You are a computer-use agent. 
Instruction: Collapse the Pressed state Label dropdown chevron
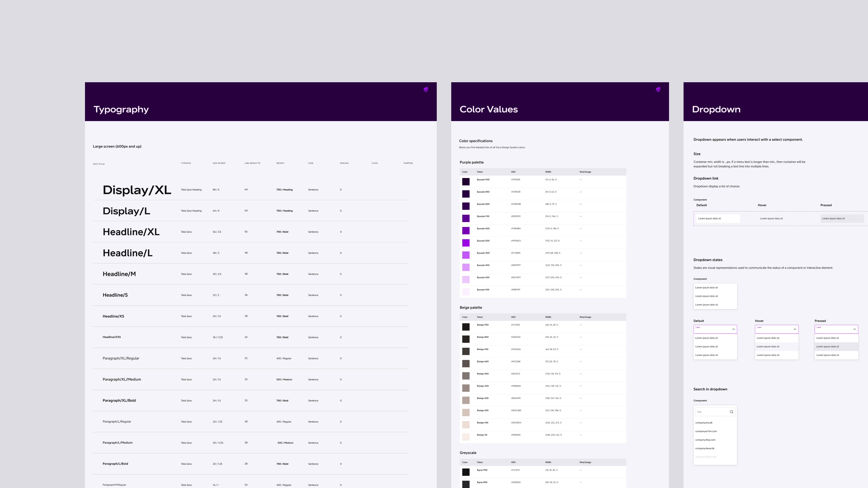[854, 329]
